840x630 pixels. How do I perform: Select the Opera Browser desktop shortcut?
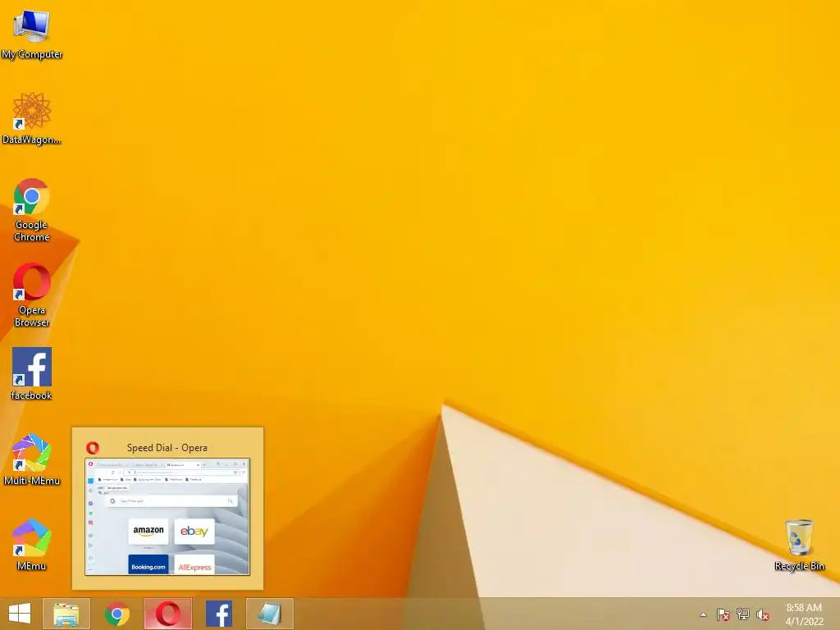pyautogui.click(x=32, y=294)
